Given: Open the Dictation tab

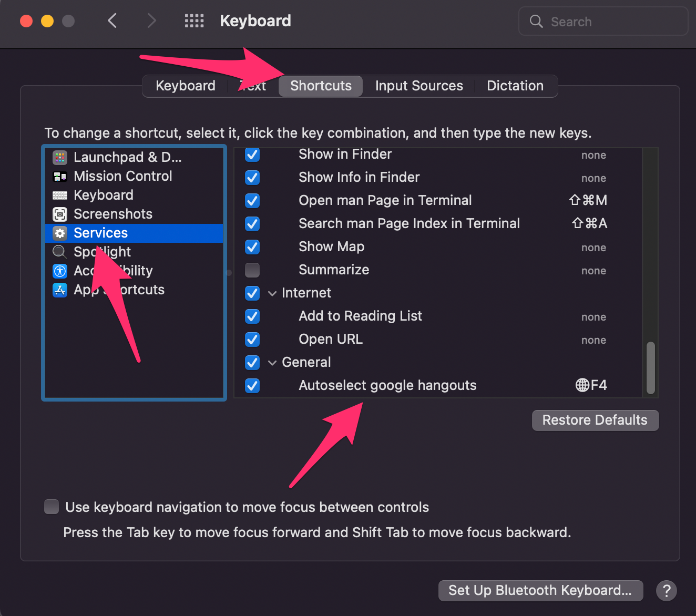Looking at the screenshot, I should pos(515,86).
